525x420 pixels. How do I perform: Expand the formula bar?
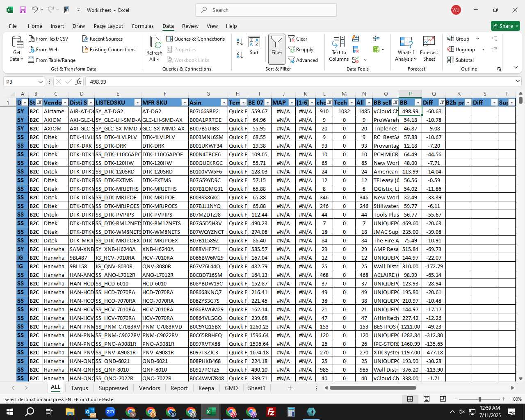click(x=518, y=82)
